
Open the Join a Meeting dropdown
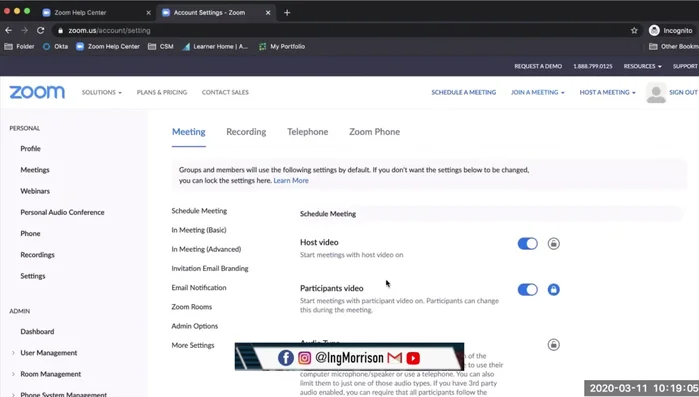click(538, 92)
